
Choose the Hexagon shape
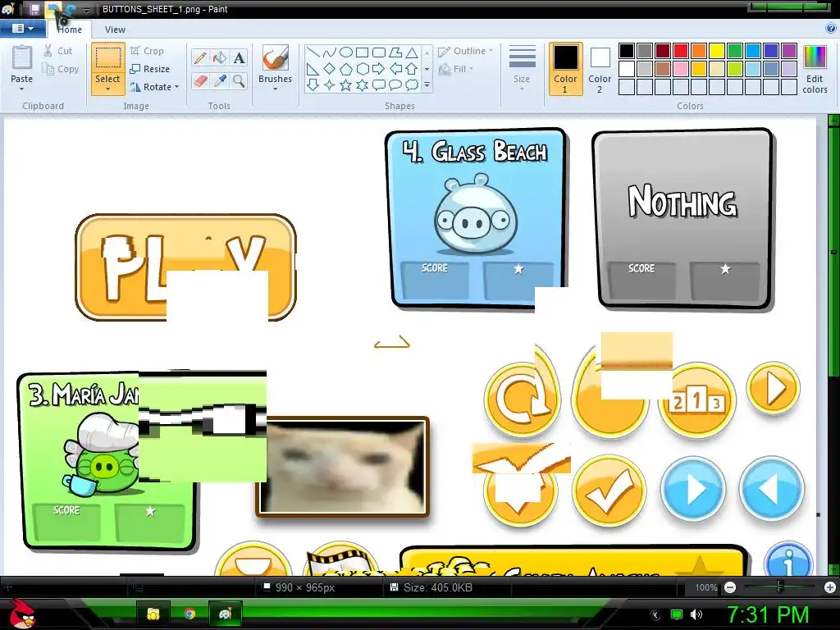pos(363,69)
